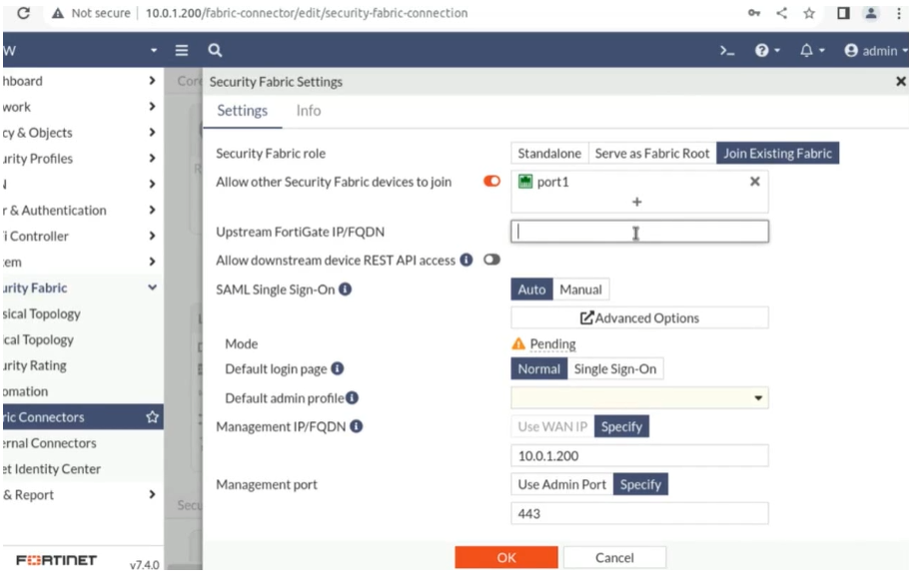Select Join Existing Fabric role
914x588 pixels.
coord(777,154)
